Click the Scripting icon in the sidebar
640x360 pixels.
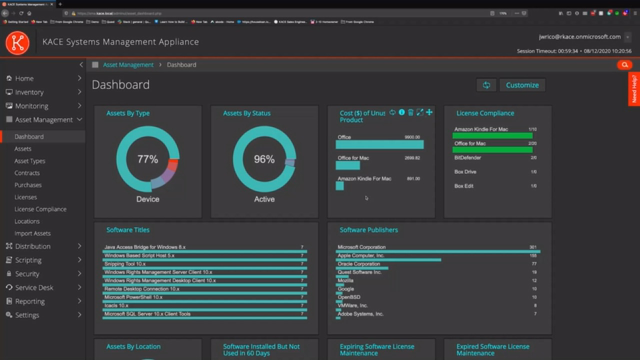9,260
